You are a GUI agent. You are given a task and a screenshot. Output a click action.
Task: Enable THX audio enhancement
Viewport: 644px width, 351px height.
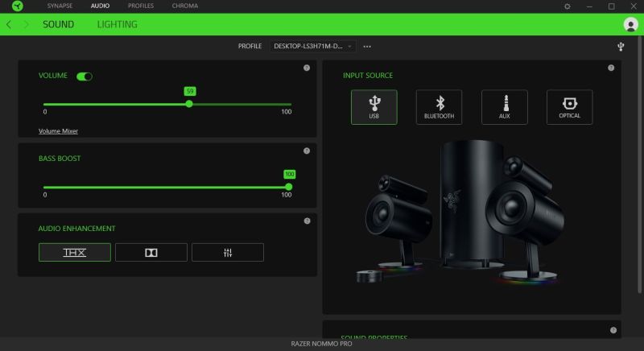(x=75, y=252)
